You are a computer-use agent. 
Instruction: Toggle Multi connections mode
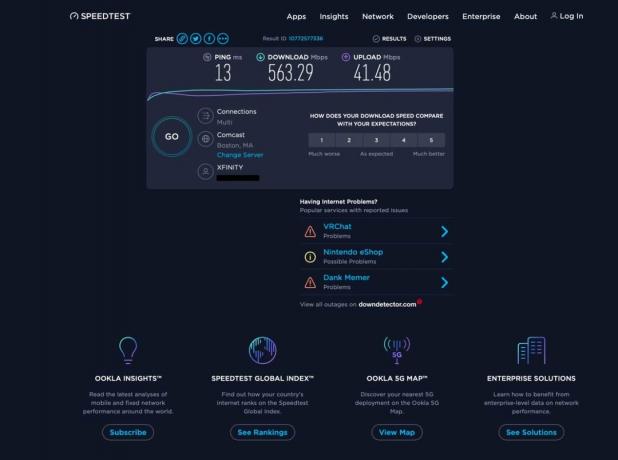tap(224, 122)
